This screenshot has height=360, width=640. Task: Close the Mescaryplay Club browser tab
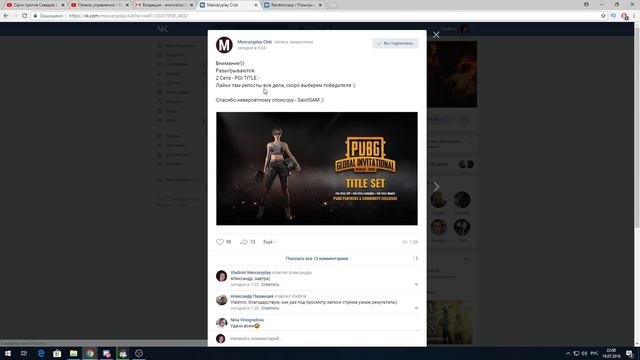[x=256, y=5]
